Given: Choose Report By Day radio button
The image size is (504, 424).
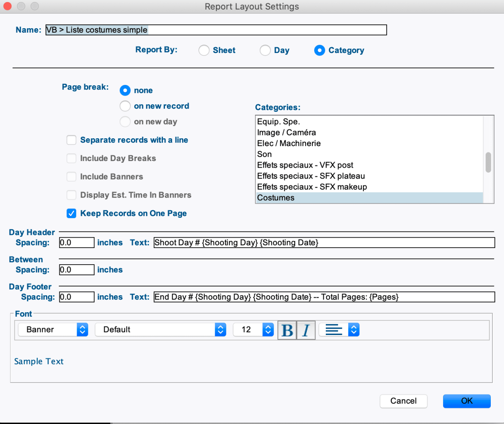Looking at the screenshot, I should pyautogui.click(x=265, y=51).
